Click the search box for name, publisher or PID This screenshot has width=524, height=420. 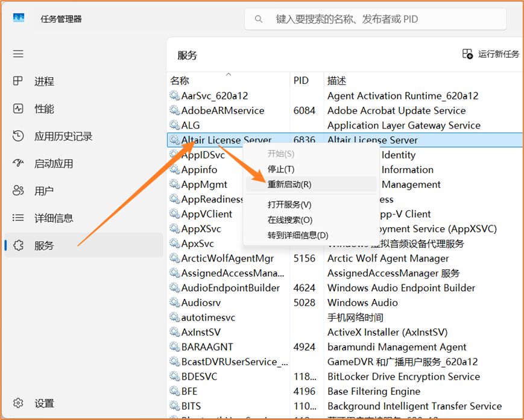(x=374, y=19)
